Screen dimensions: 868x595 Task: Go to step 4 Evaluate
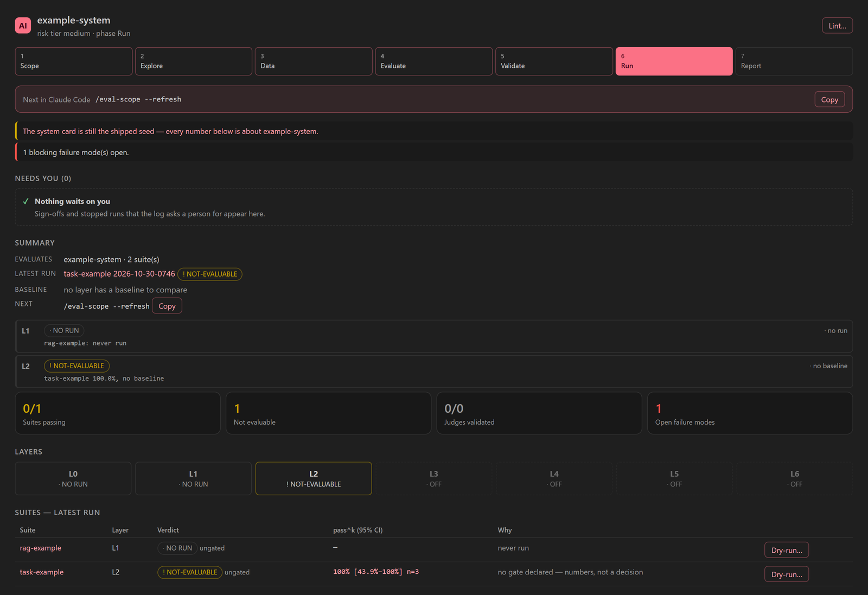pos(434,61)
